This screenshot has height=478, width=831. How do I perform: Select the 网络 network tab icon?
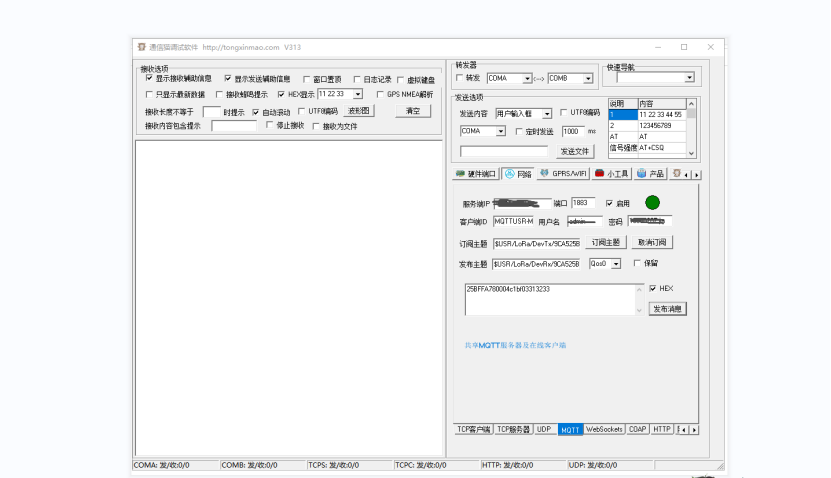pyautogui.click(x=509, y=174)
